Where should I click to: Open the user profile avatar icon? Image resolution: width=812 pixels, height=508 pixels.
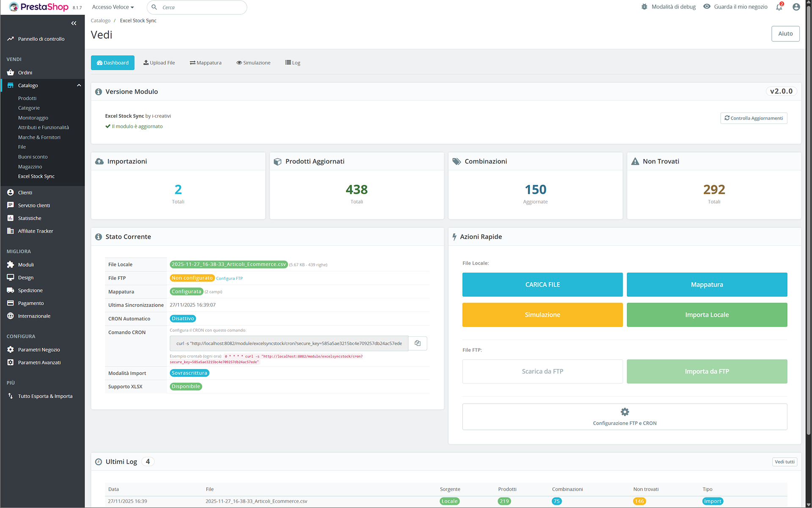click(796, 7)
